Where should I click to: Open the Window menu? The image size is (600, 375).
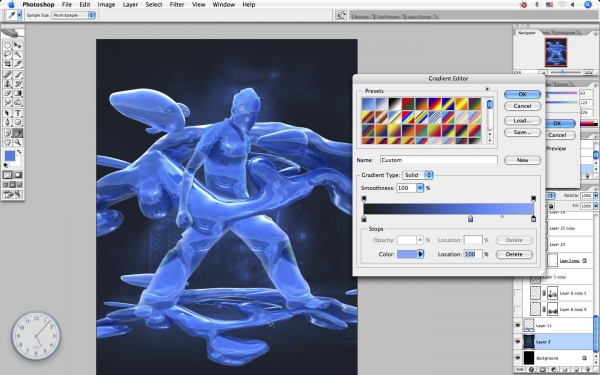pyautogui.click(x=223, y=5)
